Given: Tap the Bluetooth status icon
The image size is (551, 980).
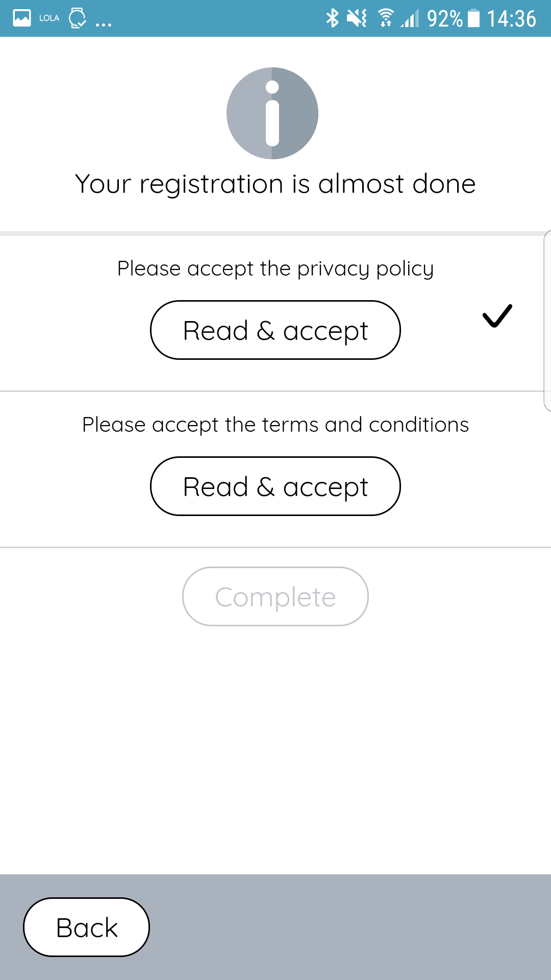Looking at the screenshot, I should (x=332, y=18).
